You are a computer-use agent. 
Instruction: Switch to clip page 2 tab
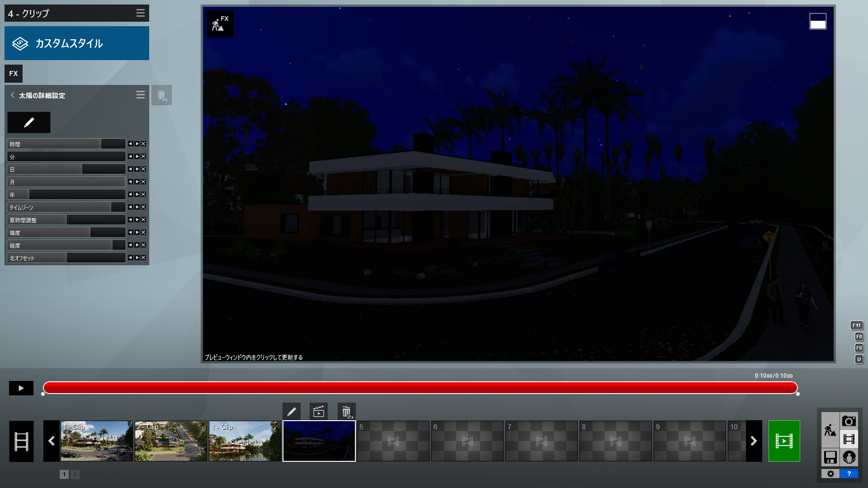(x=75, y=474)
